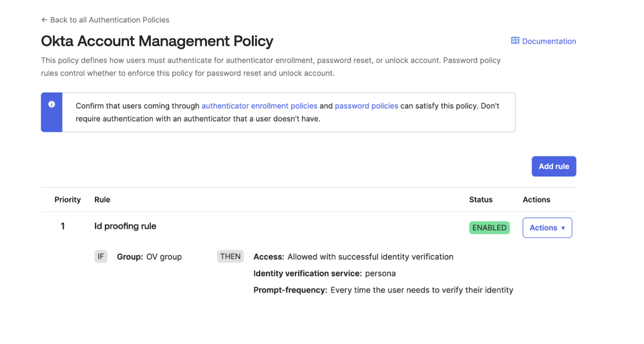Click the Actions column header
This screenshot has height=344, width=644.
pyautogui.click(x=536, y=199)
